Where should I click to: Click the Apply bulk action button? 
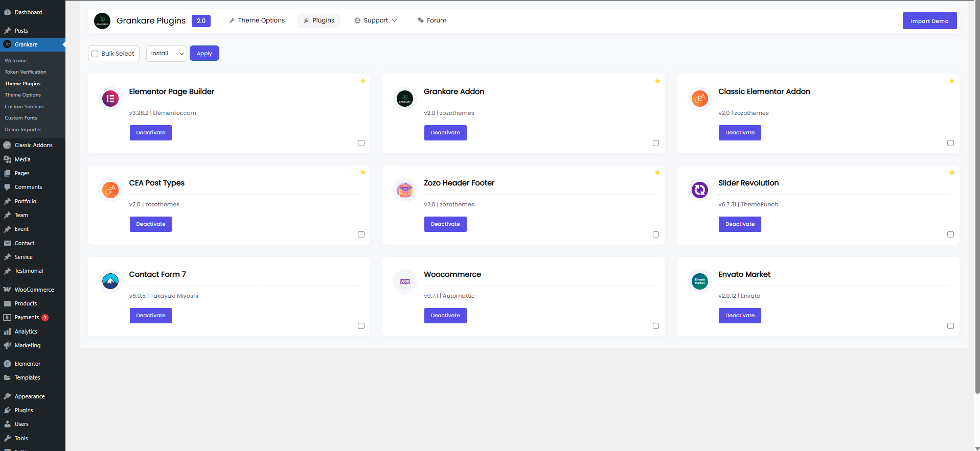[x=204, y=54]
